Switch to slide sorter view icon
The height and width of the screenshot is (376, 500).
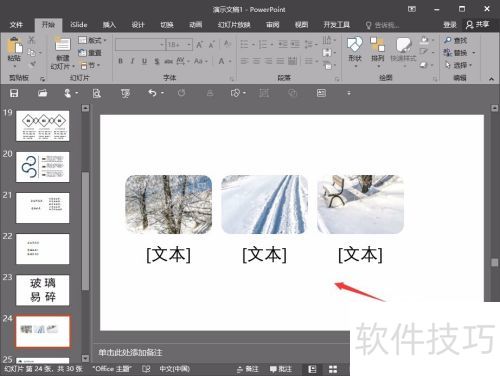pyautogui.click(x=333, y=369)
